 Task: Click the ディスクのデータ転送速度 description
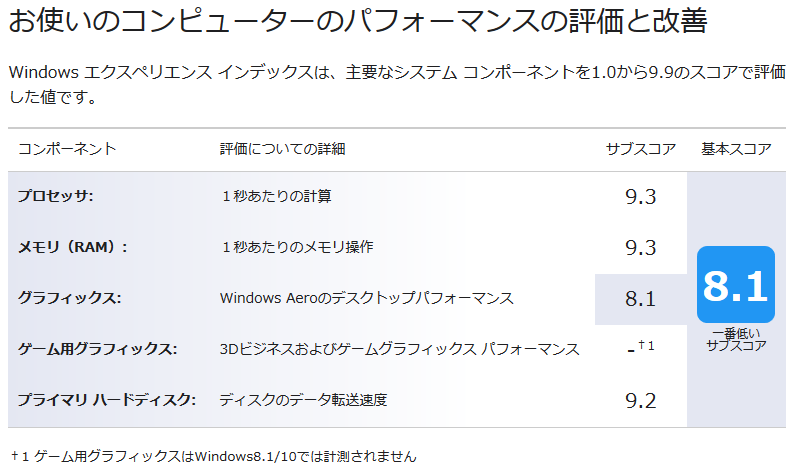(303, 400)
